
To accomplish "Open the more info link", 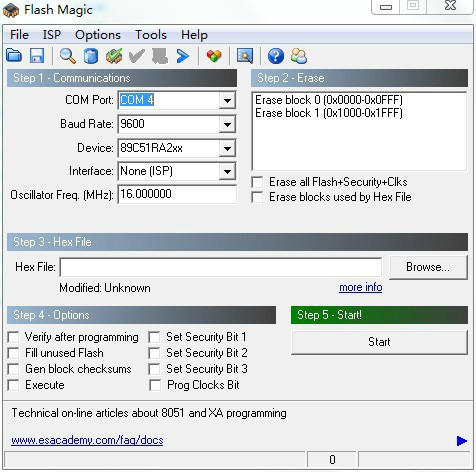I will pyautogui.click(x=361, y=287).
